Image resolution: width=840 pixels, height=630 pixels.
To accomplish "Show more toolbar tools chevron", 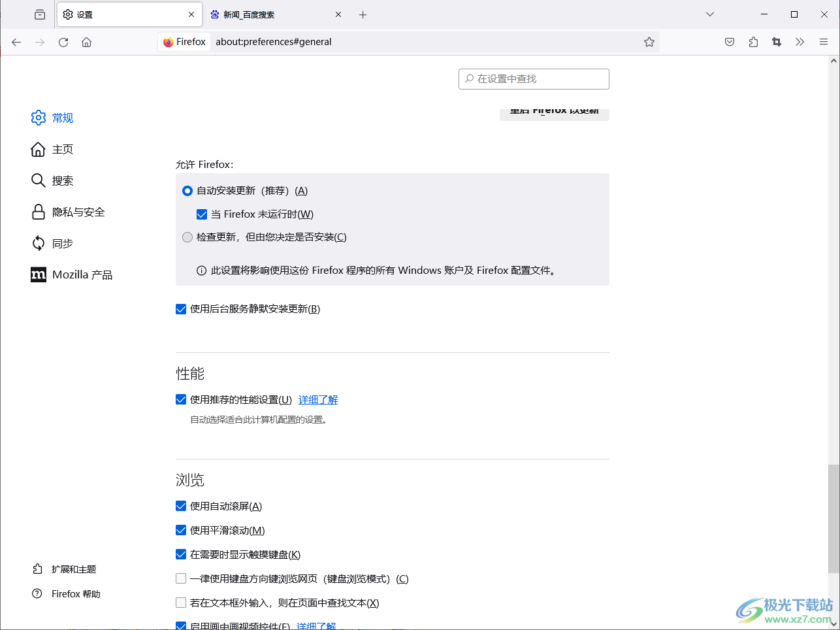I will pyautogui.click(x=800, y=42).
